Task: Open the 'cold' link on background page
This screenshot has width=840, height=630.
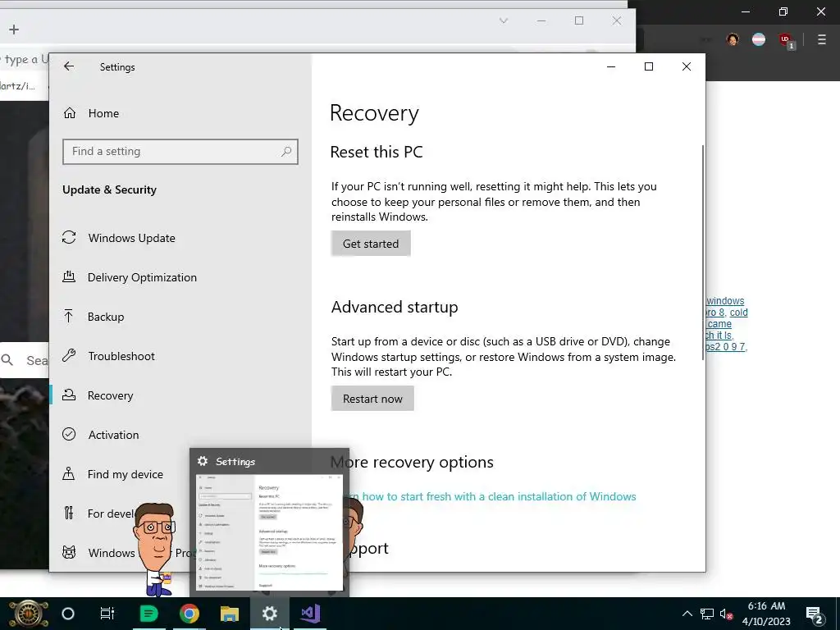Action: pos(739,313)
